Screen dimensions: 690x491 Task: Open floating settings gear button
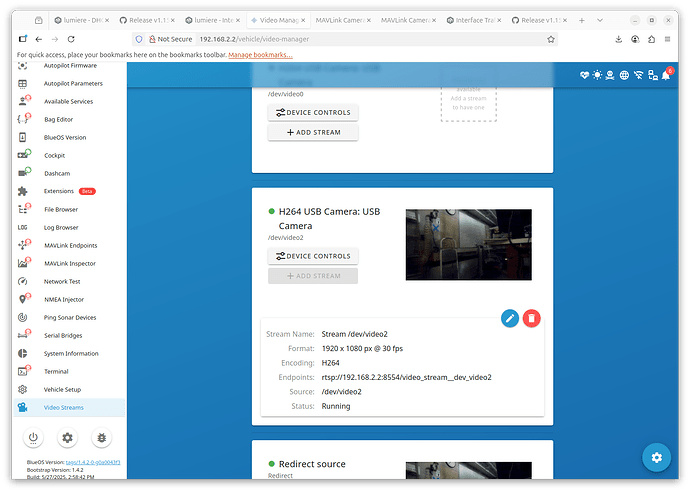(x=656, y=458)
